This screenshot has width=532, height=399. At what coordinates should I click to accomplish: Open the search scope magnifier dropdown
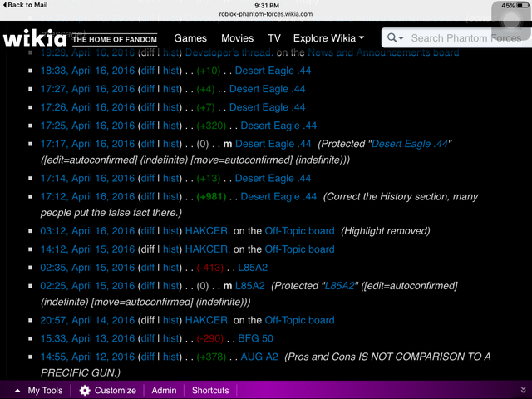click(396, 37)
